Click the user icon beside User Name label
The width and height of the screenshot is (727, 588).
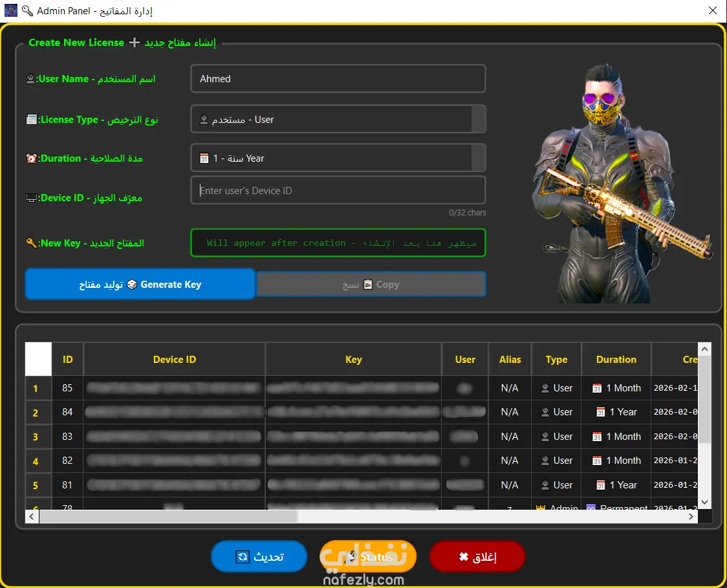[30, 79]
